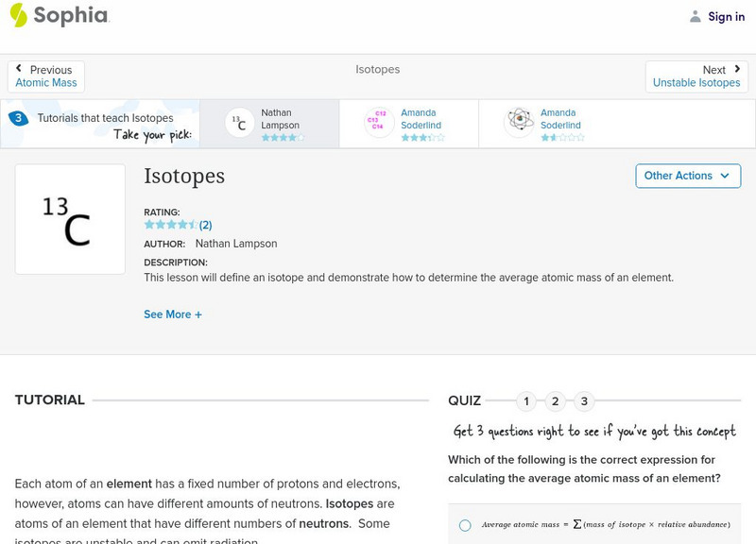Select Amanda Soderlind's C12 C13 C14 tutorial icon
This screenshot has height=544, width=756.
pyautogui.click(x=379, y=123)
